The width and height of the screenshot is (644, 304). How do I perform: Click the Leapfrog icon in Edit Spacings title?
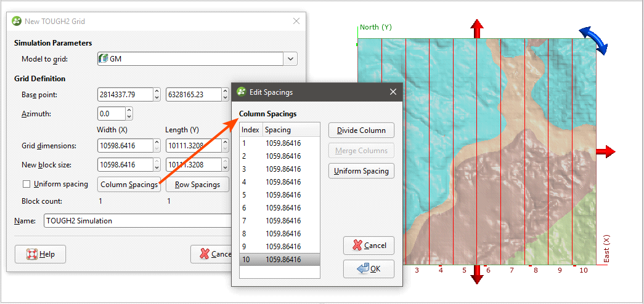click(x=242, y=92)
